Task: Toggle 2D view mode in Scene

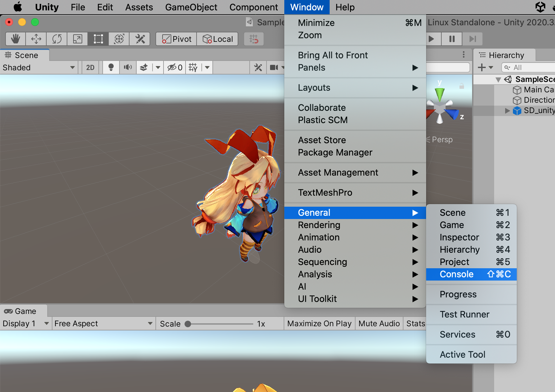Action: [90, 67]
